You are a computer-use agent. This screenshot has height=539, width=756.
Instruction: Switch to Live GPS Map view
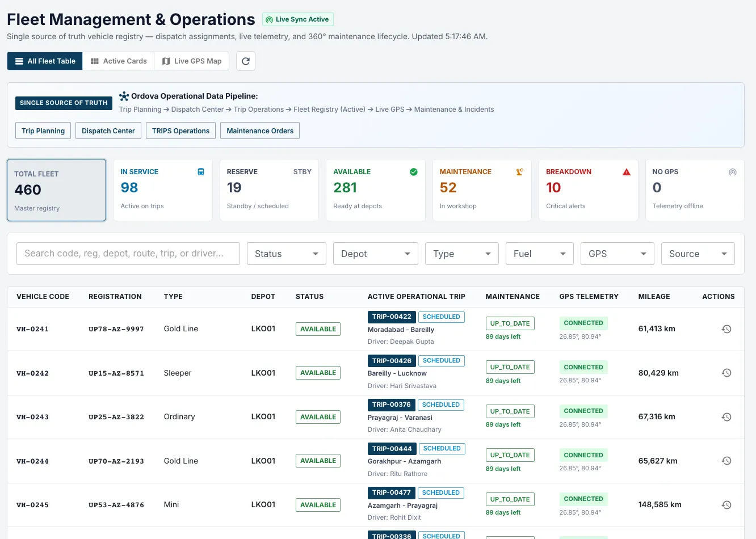pyautogui.click(x=192, y=61)
